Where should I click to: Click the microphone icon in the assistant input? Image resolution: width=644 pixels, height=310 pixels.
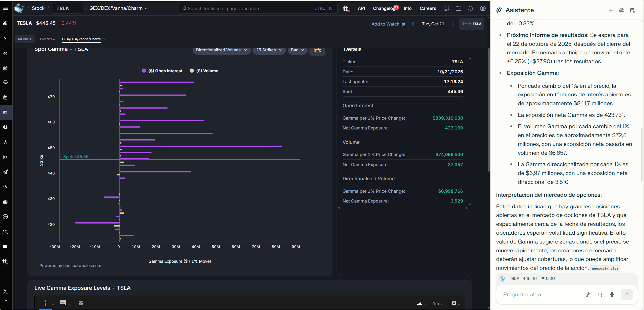tap(612, 294)
